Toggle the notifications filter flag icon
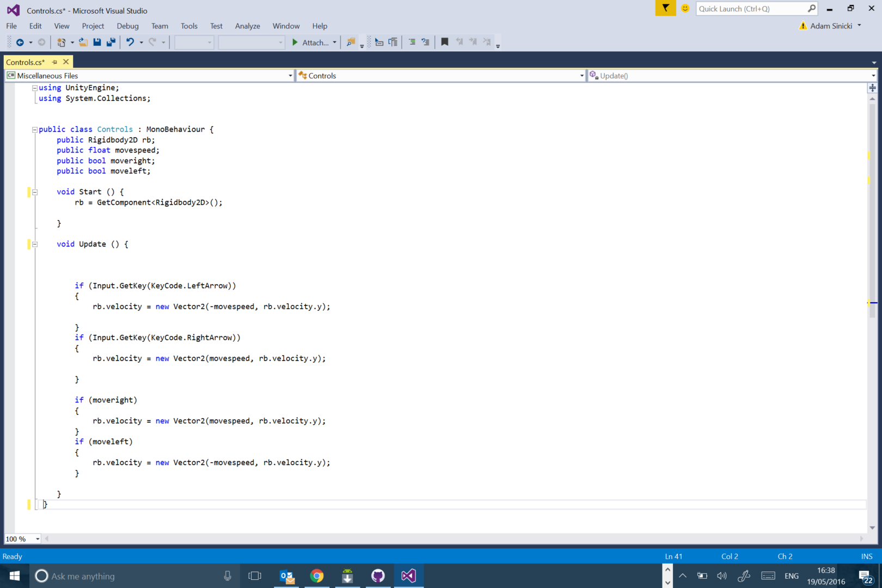Viewport: 882px width, 588px height. coord(665,8)
